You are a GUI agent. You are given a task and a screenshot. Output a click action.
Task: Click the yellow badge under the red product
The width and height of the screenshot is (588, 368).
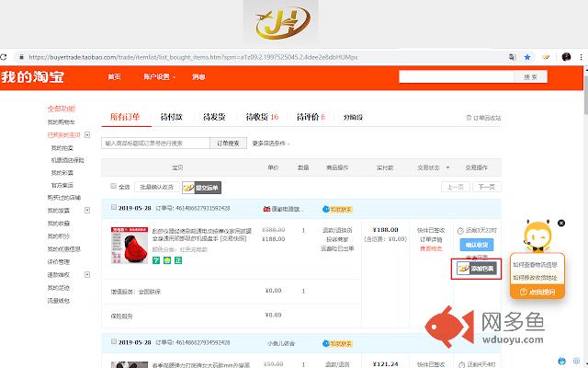[167, 260]
